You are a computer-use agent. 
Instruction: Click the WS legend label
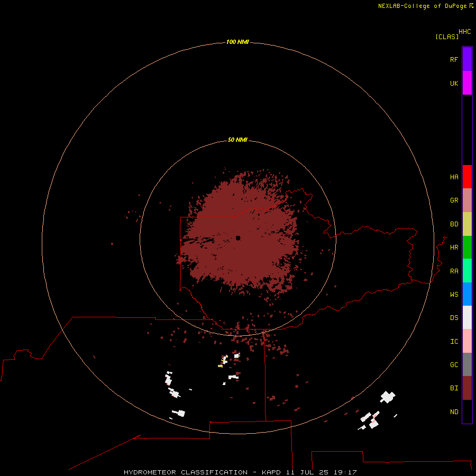pyautogui.click(x=454, y=295)
